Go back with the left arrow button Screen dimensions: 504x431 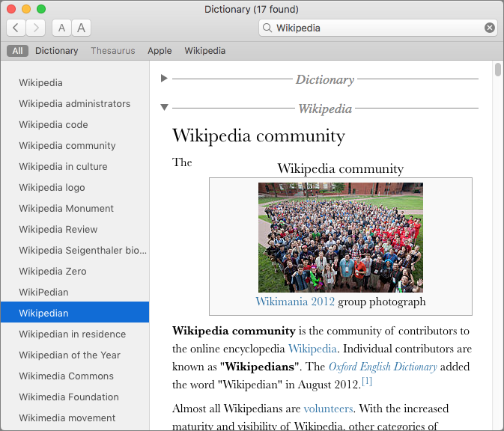(16, 28)
